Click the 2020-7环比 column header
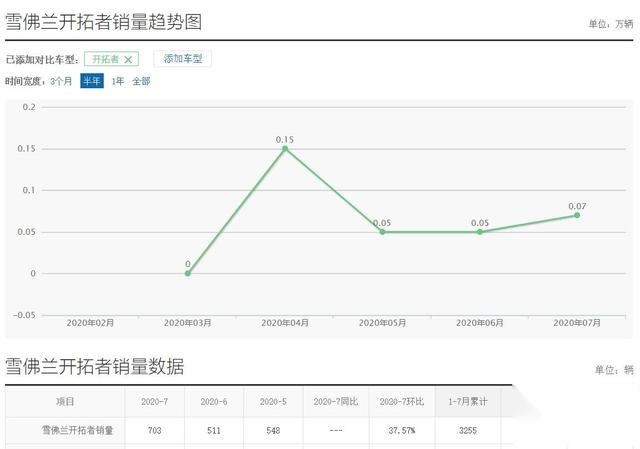The height and width of the screenshot is (449, 640). (402, 402)
